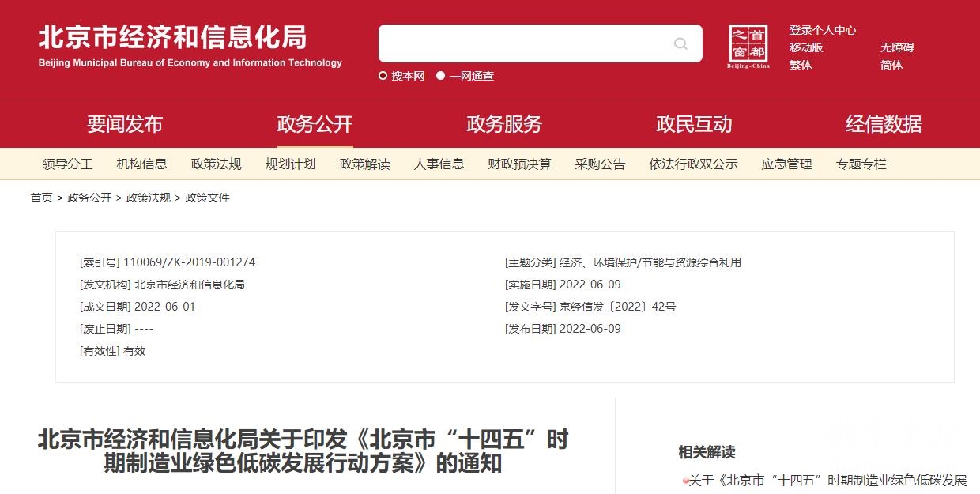Go to 专题专栏 submenu
Image resolution: width=980 pixels, height=494 pixels.
[x=861, y=164]
